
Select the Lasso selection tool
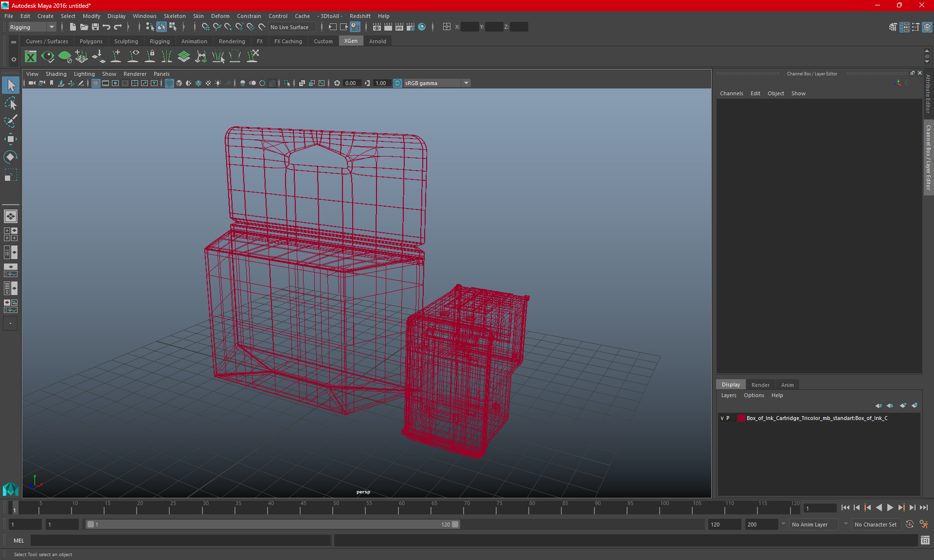tap(11, 104)
